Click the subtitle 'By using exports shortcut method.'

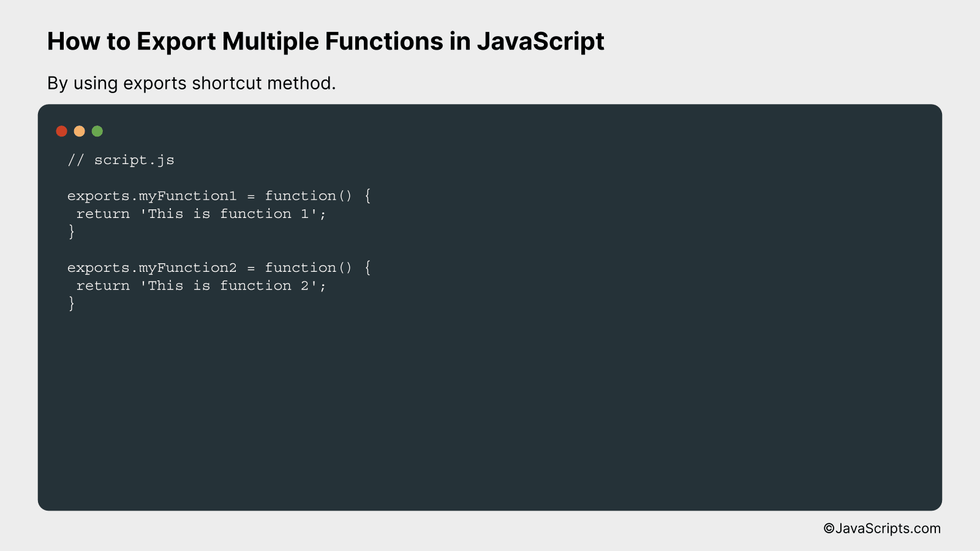click(192, 83)
